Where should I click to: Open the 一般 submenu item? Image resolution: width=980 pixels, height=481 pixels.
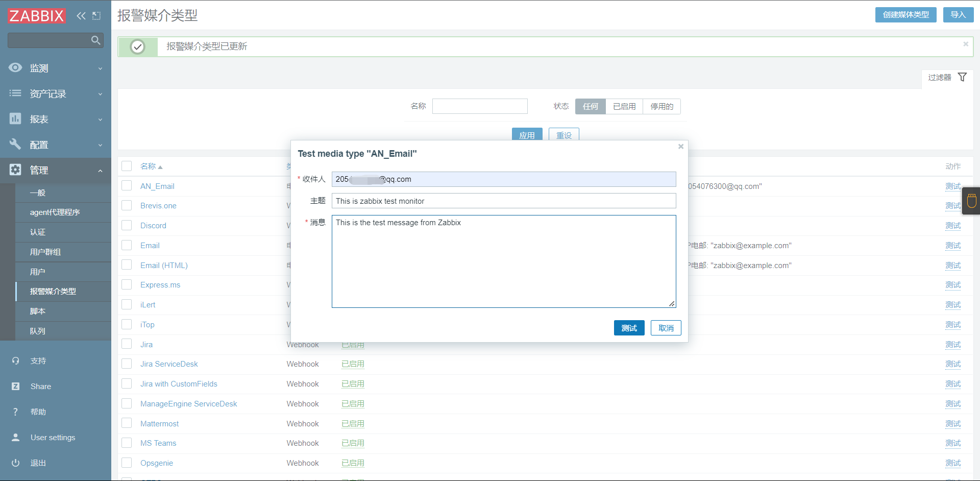(63, 193)
